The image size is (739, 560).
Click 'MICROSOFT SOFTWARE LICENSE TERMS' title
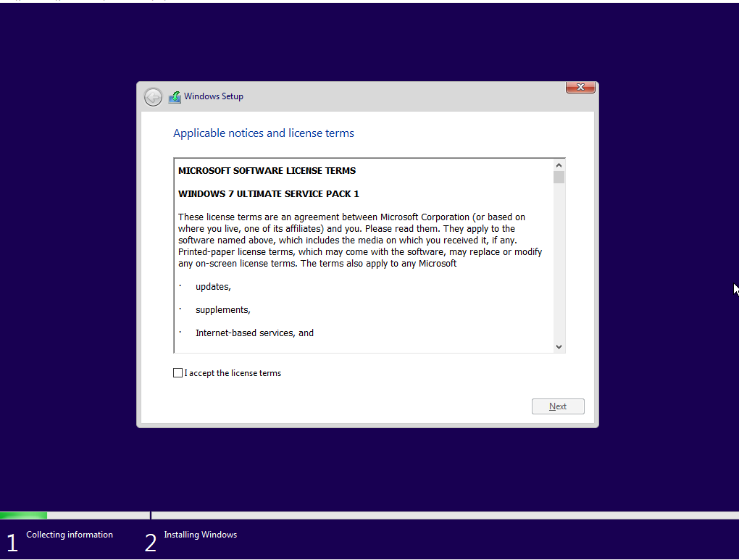(x=267, y=171)
